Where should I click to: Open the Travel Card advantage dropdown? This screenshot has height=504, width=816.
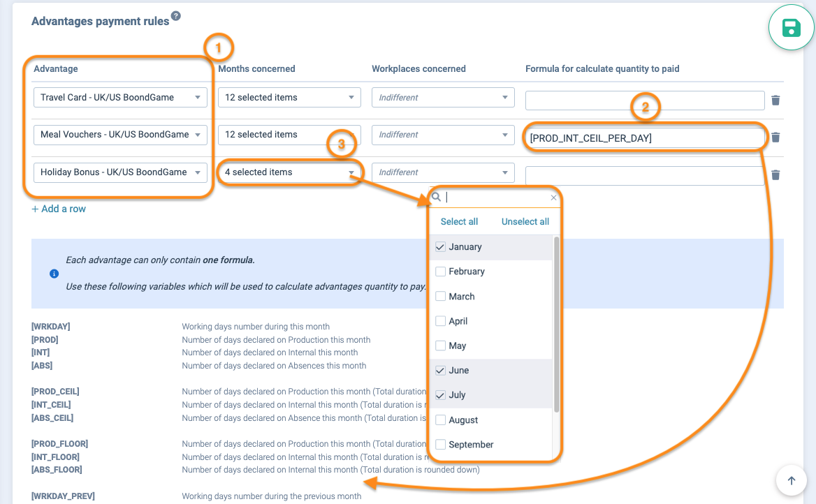click(x=120, y=98)
